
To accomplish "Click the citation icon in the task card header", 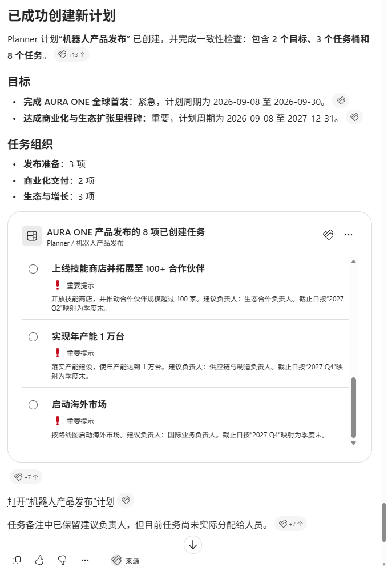I will [328, 235].
